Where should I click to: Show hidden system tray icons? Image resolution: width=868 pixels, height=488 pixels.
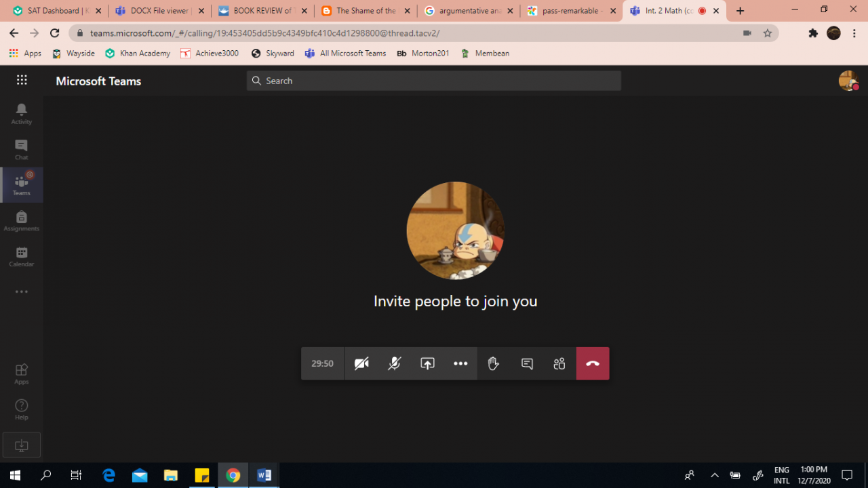714,475
